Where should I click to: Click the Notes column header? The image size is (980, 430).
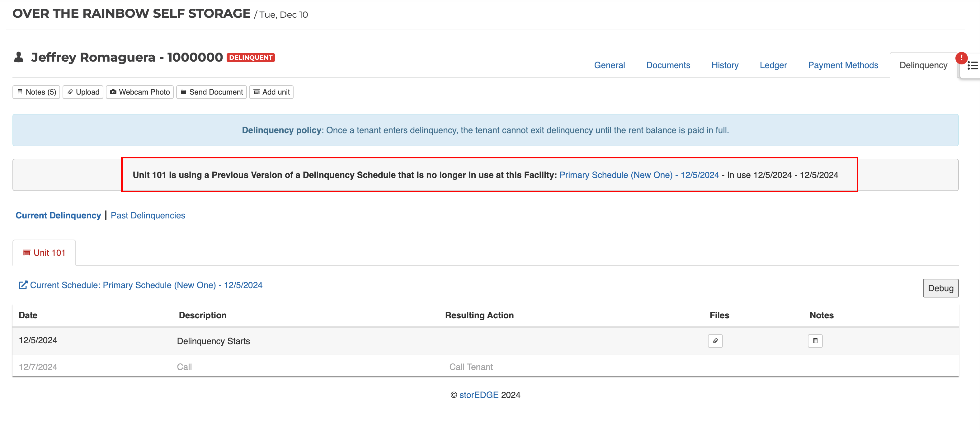[x=822, y=315]
